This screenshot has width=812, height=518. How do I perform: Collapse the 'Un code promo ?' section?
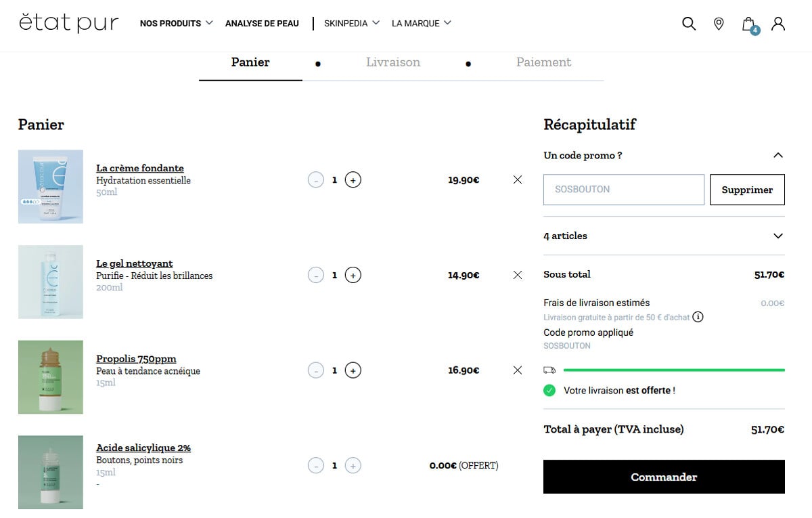point(778,155)
